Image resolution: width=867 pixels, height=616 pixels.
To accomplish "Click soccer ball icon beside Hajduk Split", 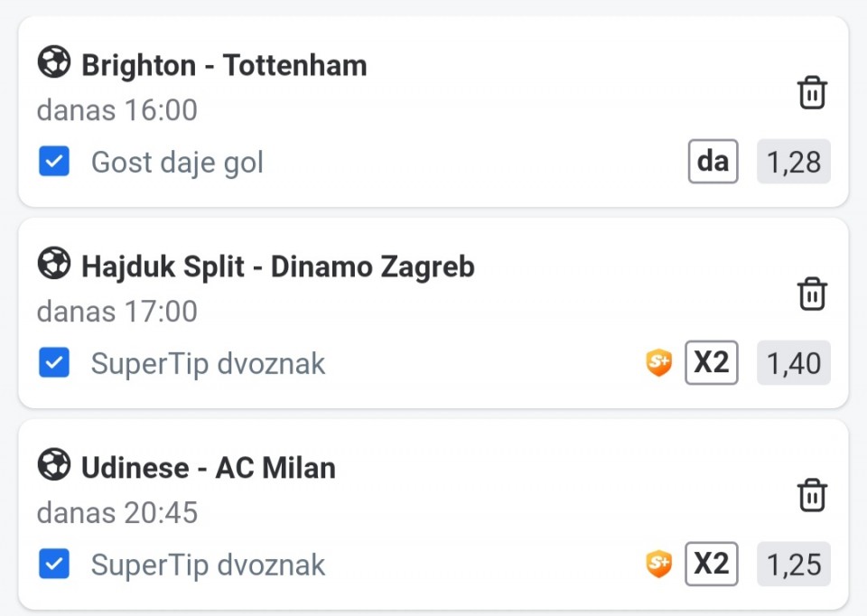I will click(x=53, y=265).
